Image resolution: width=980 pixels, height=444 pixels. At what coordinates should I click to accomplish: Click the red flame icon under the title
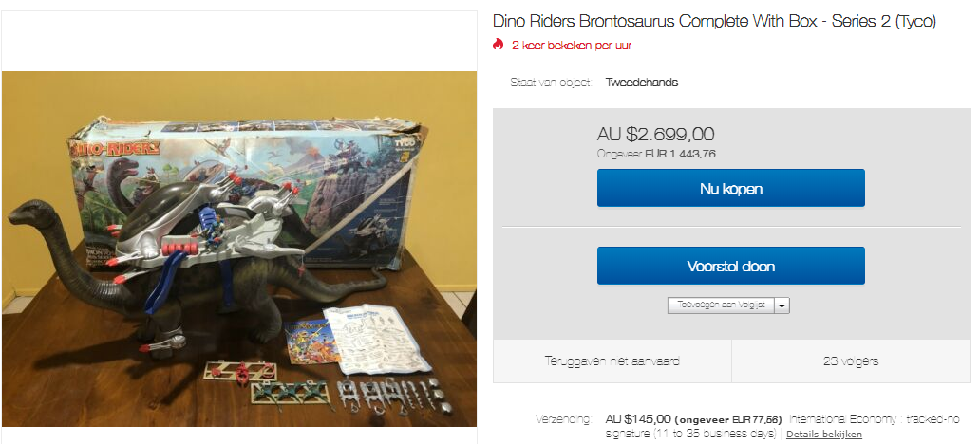click(x=498, y=45)
